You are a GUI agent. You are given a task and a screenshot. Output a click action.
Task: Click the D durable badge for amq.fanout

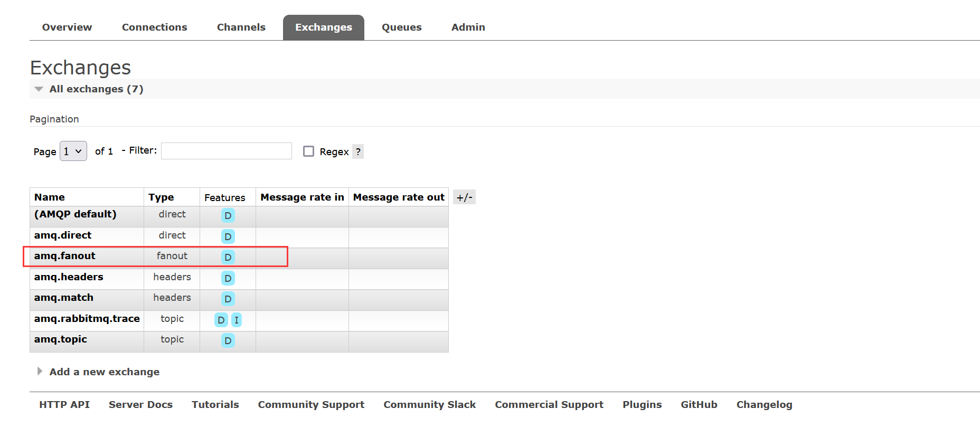pyautogui.click(x=228, y=257)
